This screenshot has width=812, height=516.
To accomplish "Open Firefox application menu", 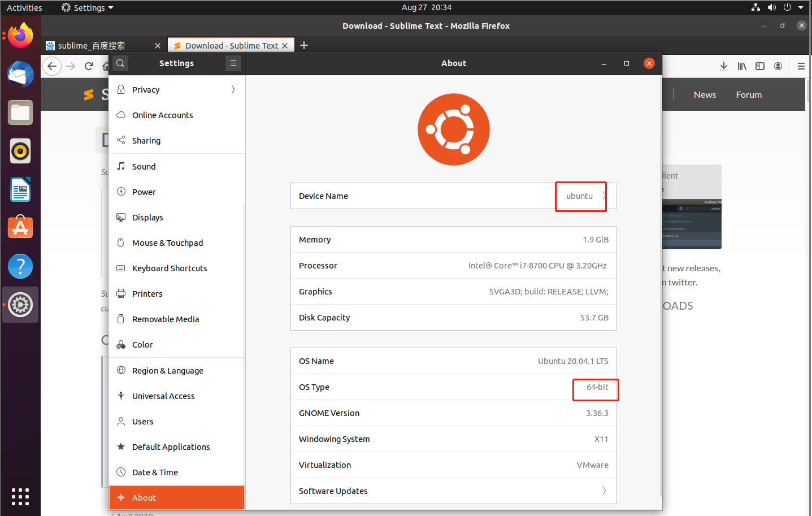I will click(801, 66).
